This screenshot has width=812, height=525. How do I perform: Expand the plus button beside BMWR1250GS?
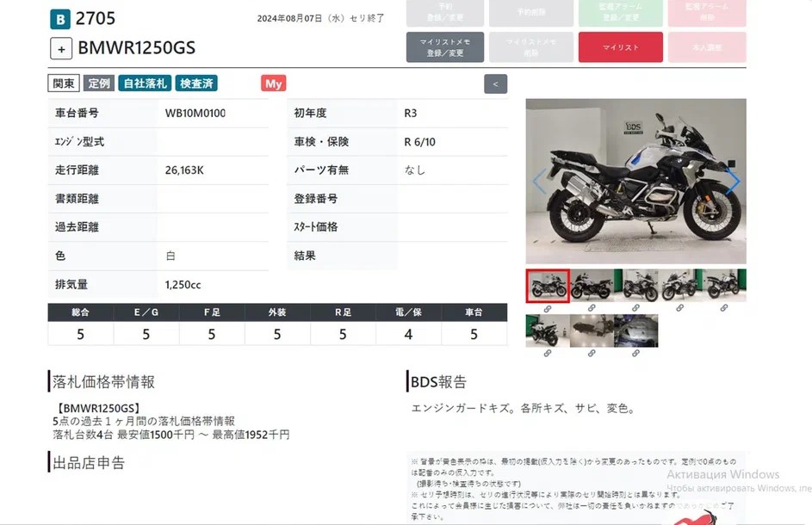(x=61, y=49)
